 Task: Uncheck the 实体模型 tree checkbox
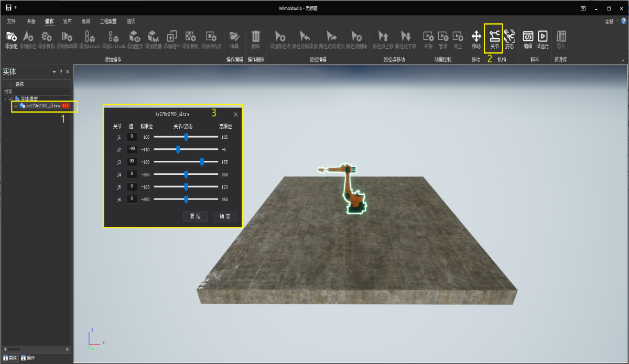tap(11, 98)
